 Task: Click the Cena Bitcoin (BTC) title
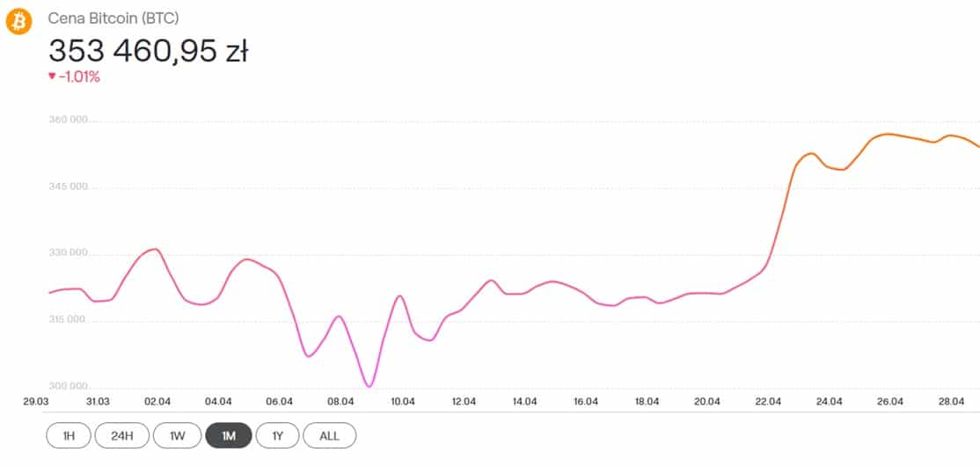pyautogui.click(x=113, y=18)
